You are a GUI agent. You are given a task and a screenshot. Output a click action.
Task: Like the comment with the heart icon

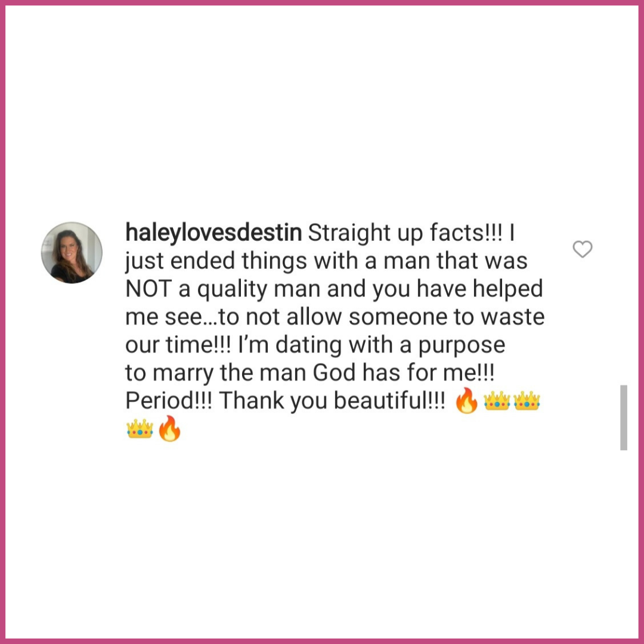(x=583, y=249)
